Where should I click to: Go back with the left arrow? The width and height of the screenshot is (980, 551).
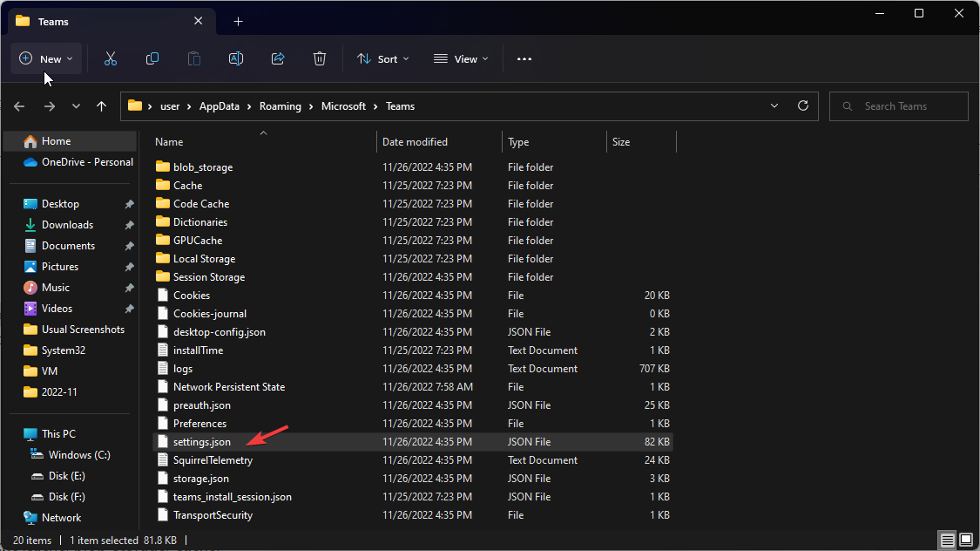(19, 106)
